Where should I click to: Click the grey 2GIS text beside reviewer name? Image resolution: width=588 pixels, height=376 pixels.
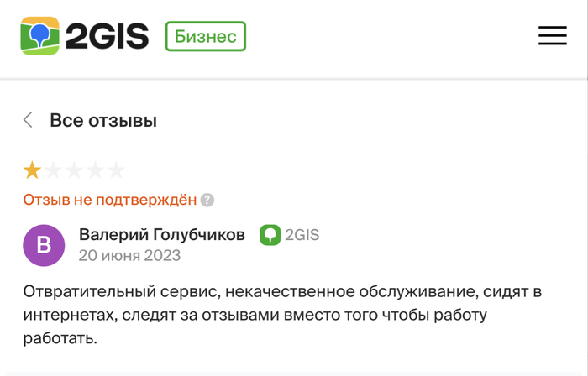click(302, 235)
